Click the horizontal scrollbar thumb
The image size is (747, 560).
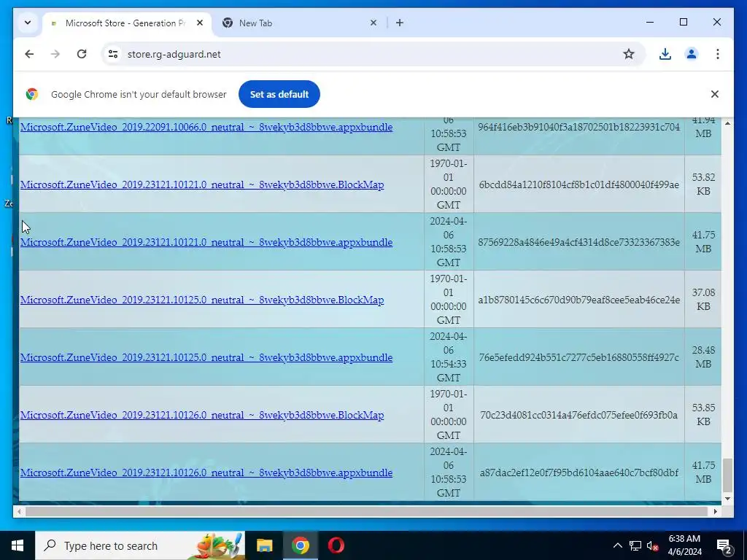367,511
